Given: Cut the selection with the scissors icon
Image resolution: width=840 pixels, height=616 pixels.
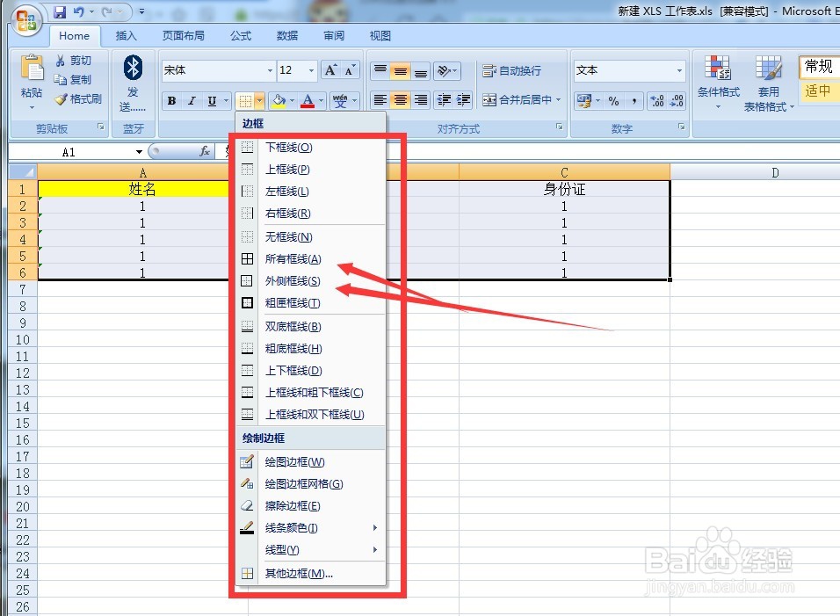Looking at the screenshot, I should coord(60,61).
